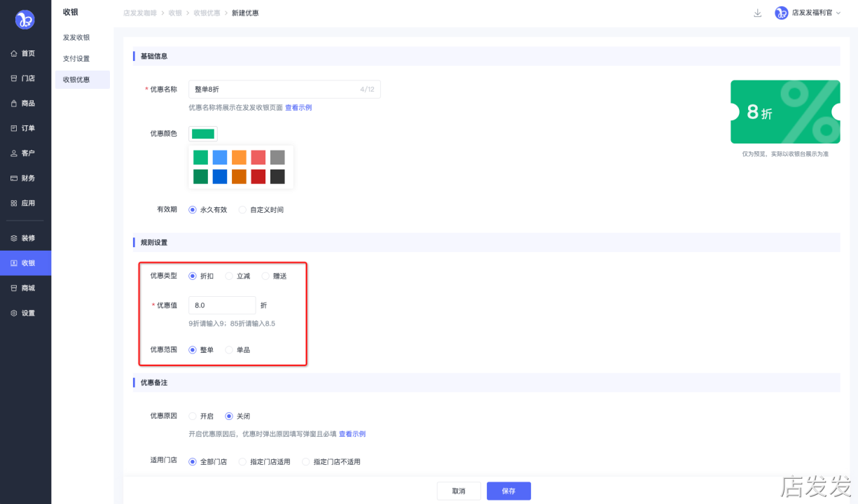Click the 商城 mall icon in sidebar

coord(14,288)
